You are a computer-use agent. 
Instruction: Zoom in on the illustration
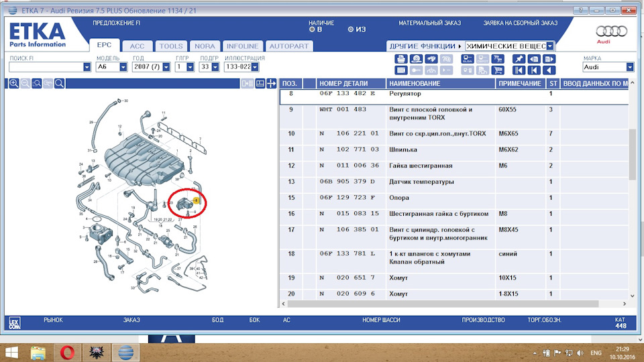[14, 84]
